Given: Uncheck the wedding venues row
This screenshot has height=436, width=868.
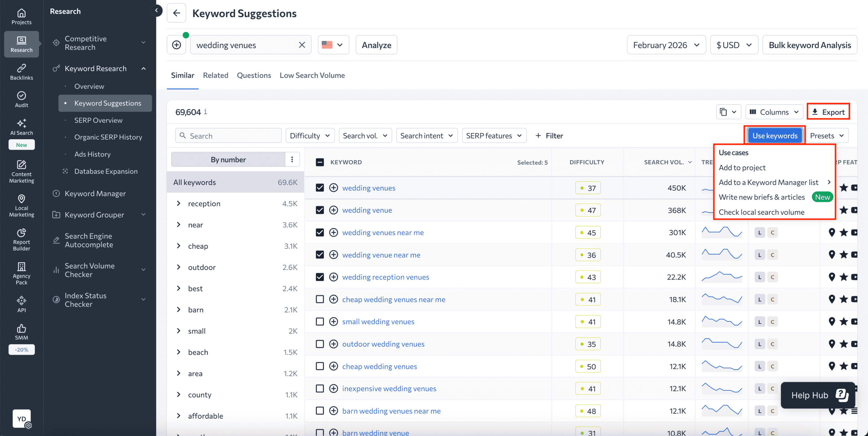Looking at the screenshot, I should coord(319,187).
